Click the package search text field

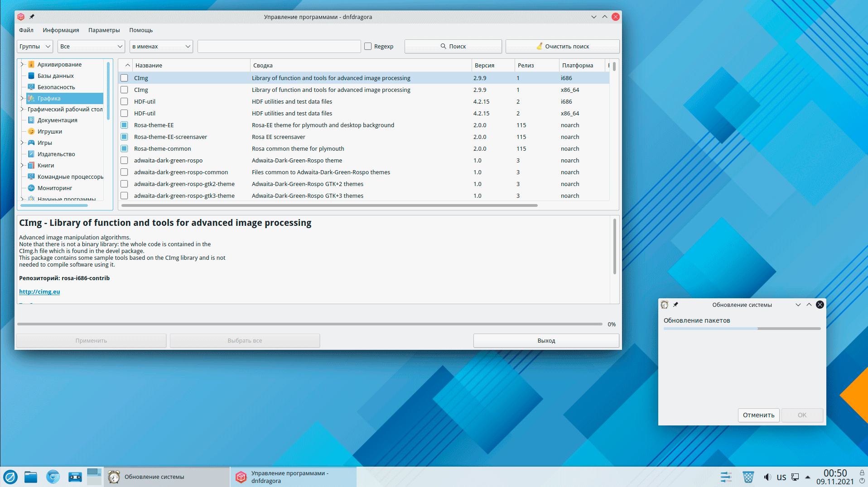279,46
